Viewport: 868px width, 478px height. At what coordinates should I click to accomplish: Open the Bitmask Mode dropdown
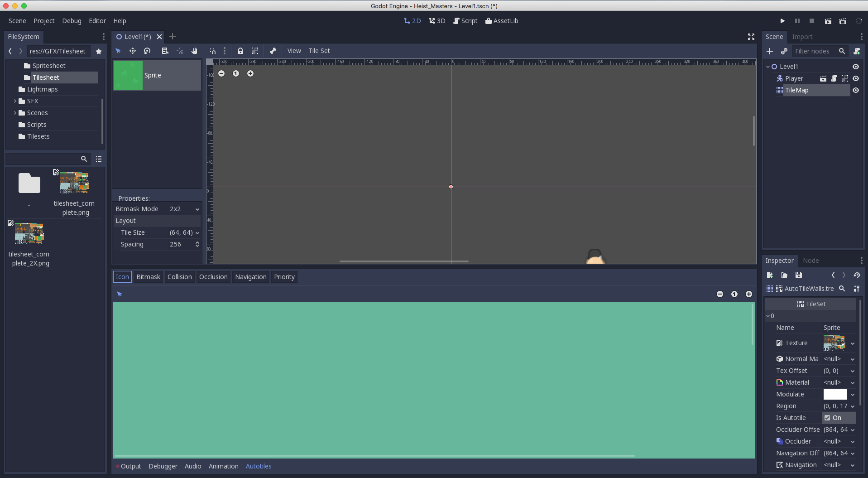click(x=197, y=209)
